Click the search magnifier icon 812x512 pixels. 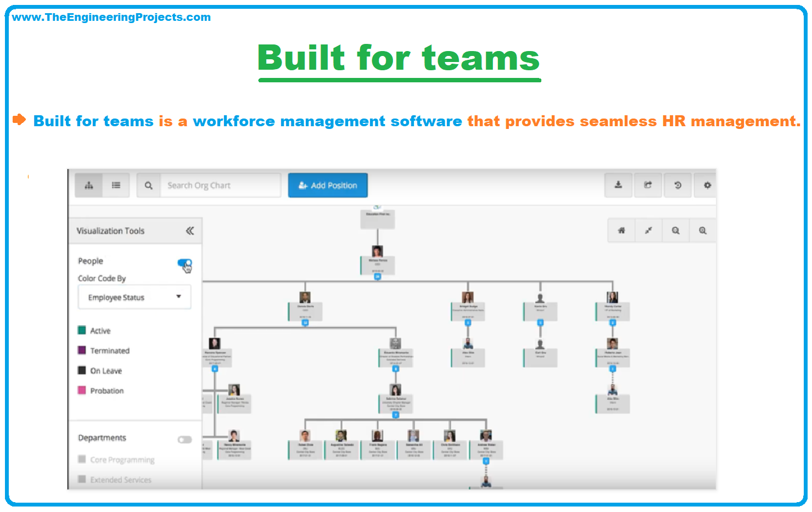(148, 185)
